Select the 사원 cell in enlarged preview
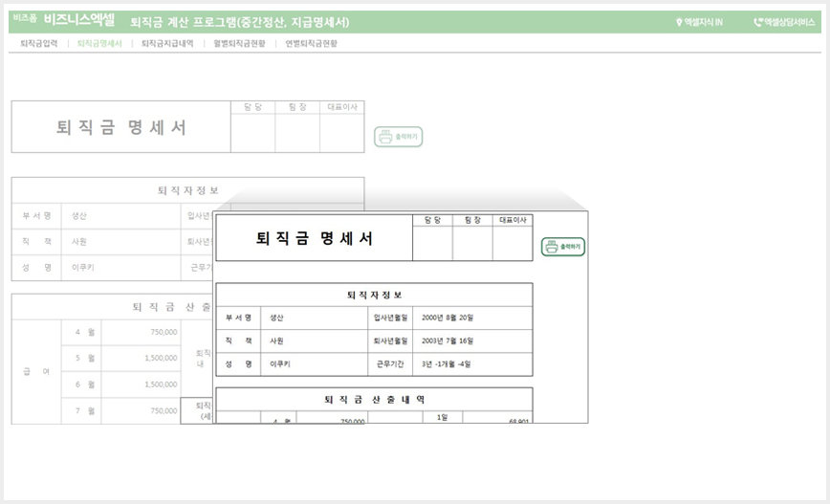Image resolution: width=830 pixels, height=504 pixels. [x=315, y=340]
